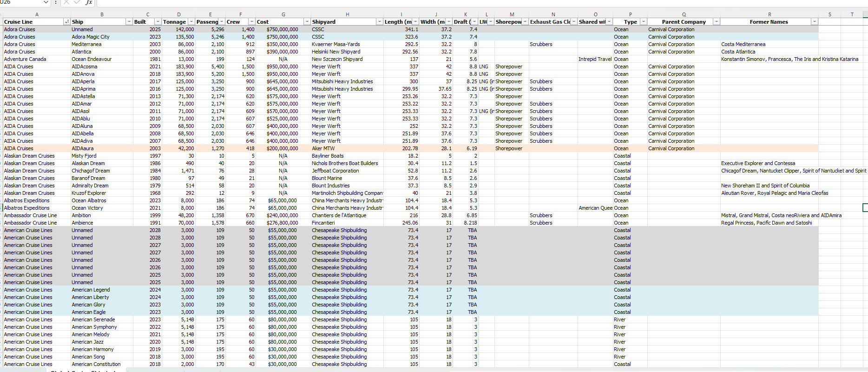Open the Type column filter dropdown

[x=644, y=22]
